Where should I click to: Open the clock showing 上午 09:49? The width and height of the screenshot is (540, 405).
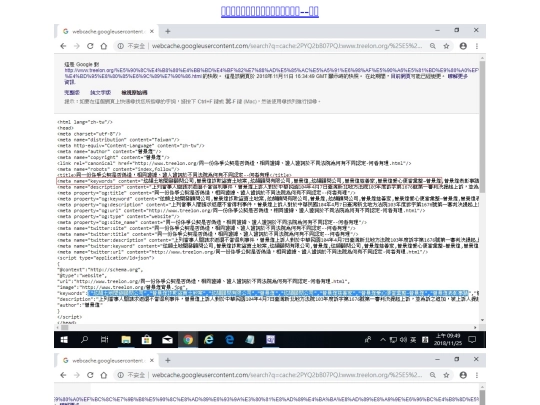[447, 340]
